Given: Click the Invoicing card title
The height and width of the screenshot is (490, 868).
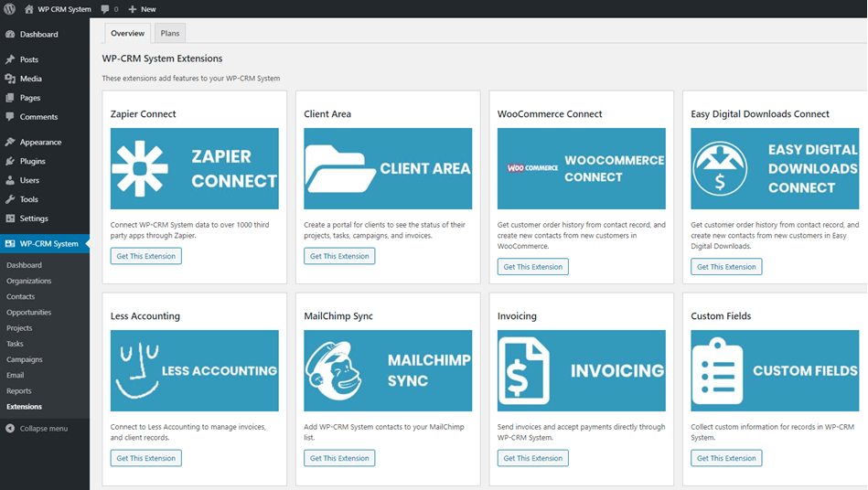Looking at the screenshot, I should tap(517, 315).
